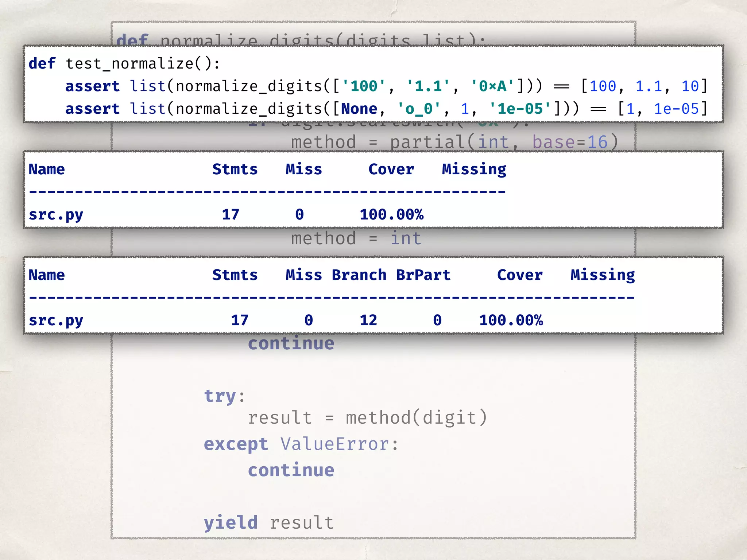
Task: Click 'Missing' header in the branch coverage table
Action: click(x=603, y=276)
